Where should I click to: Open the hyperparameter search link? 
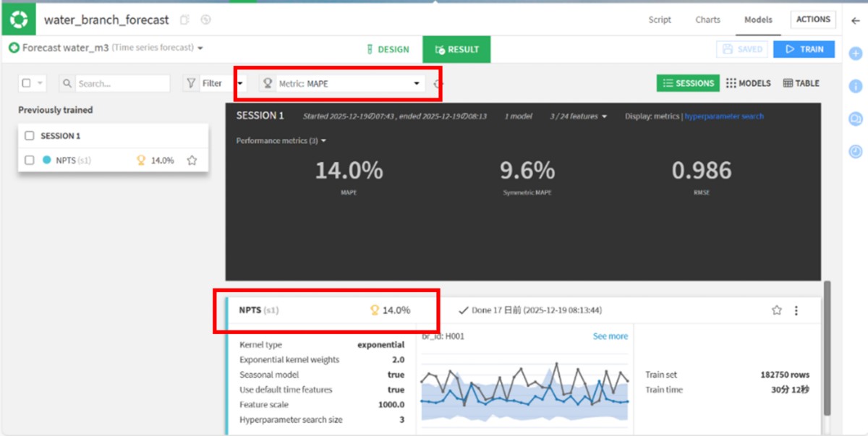[x=724, y=116]
